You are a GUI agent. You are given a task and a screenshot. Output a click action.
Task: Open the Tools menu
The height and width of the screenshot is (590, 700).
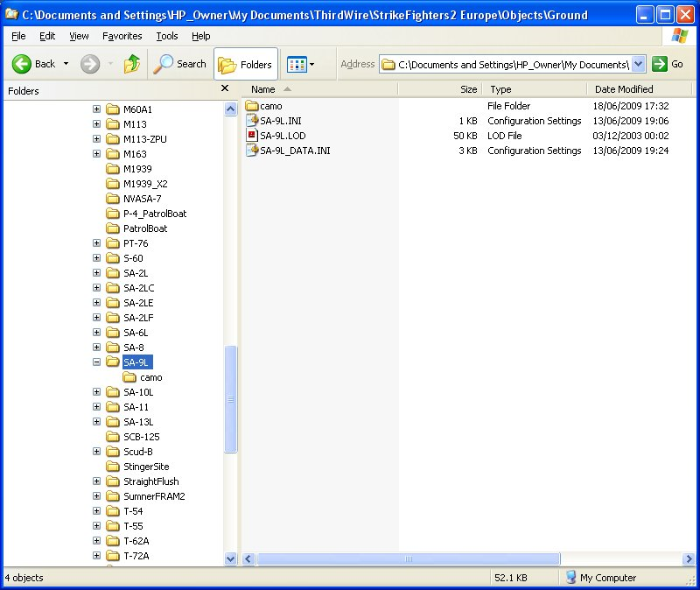point(167,36)
